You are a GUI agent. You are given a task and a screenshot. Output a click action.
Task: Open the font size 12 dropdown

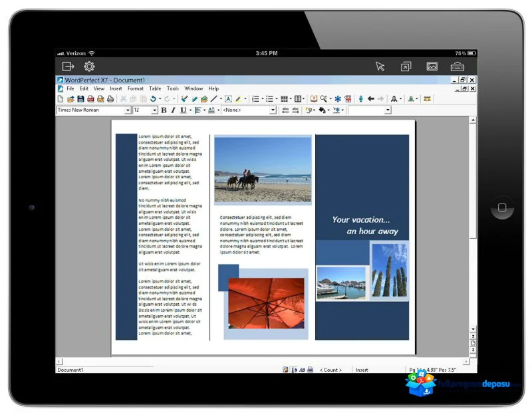154,110
